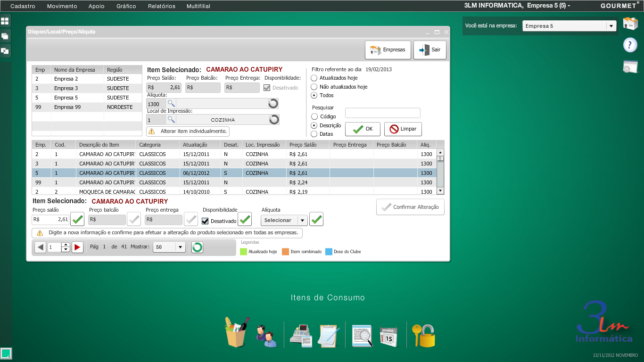
Task: Click the close-windows icon in left sidebar
Action: 5,50
